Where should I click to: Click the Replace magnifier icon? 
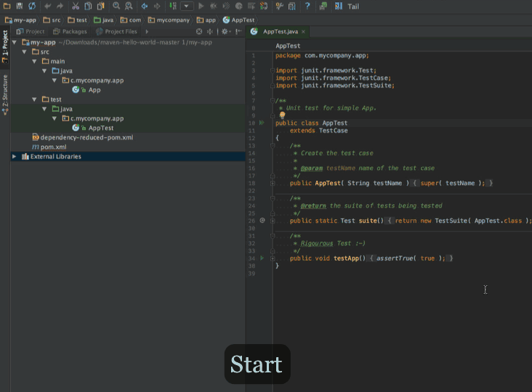click(129, 6)
